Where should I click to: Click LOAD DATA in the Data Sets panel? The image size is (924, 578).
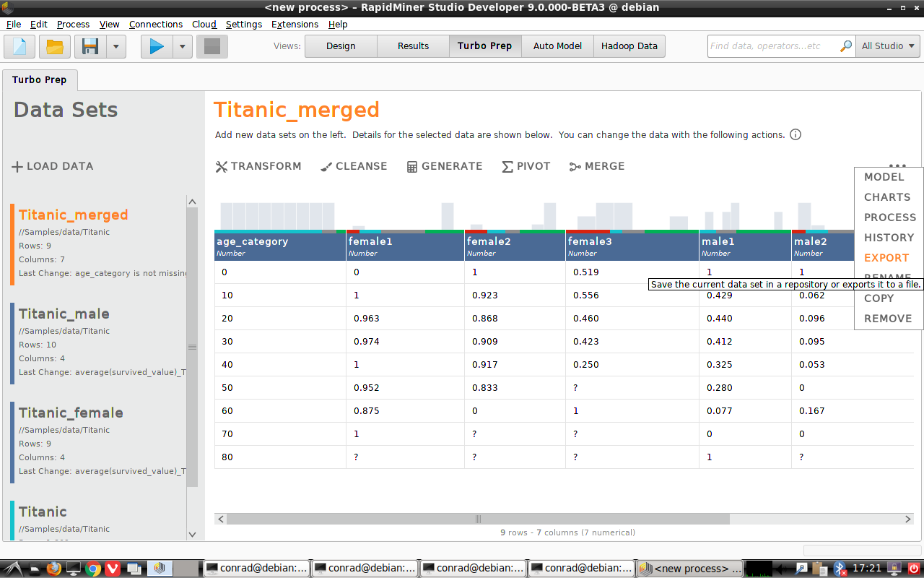click(x=52, y=166)
